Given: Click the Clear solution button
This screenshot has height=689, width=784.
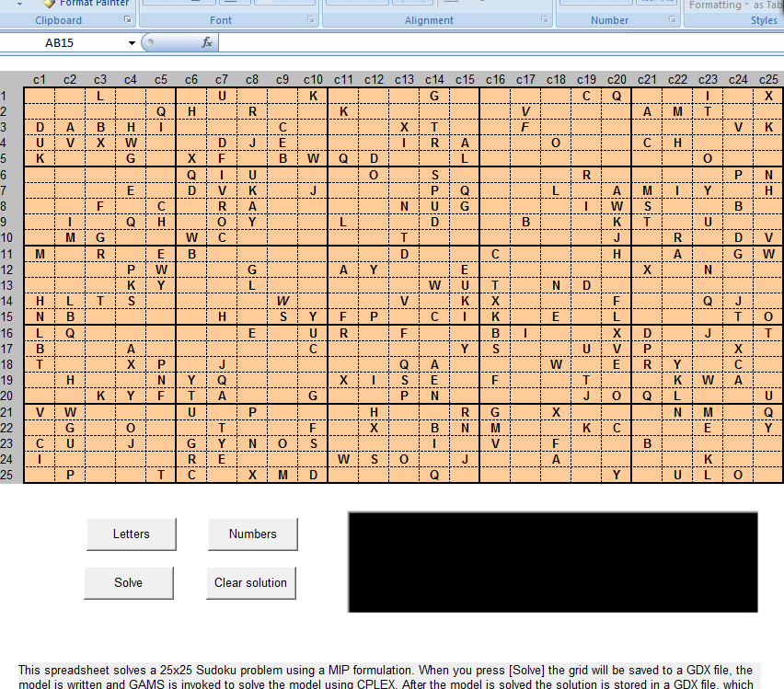Looking at the screenshot, I should [x=251, y=582].
